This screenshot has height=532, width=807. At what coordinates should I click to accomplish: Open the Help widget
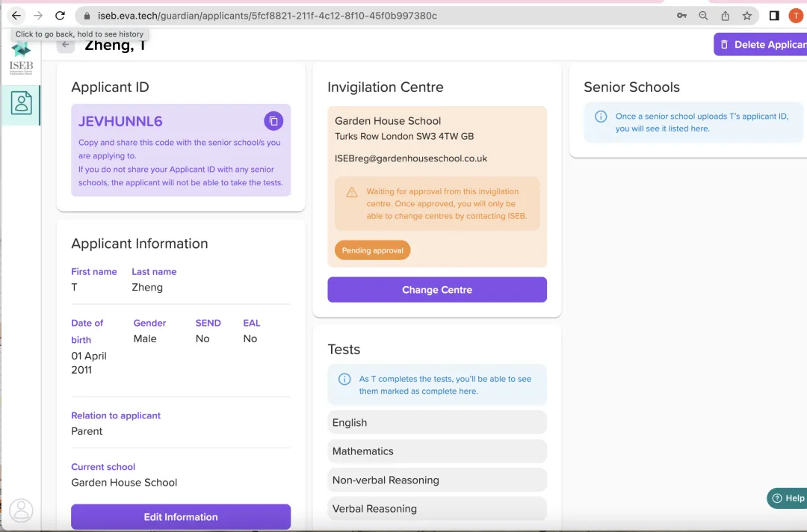[788, 498]
